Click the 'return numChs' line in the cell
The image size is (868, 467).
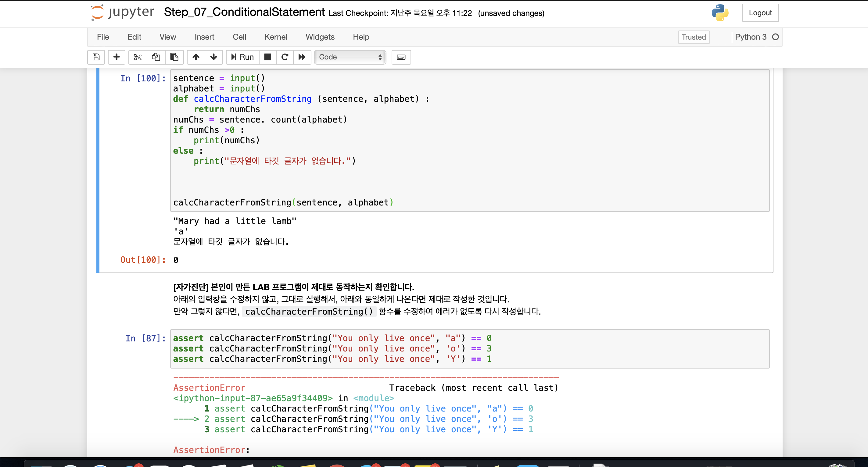pos(227,109)
